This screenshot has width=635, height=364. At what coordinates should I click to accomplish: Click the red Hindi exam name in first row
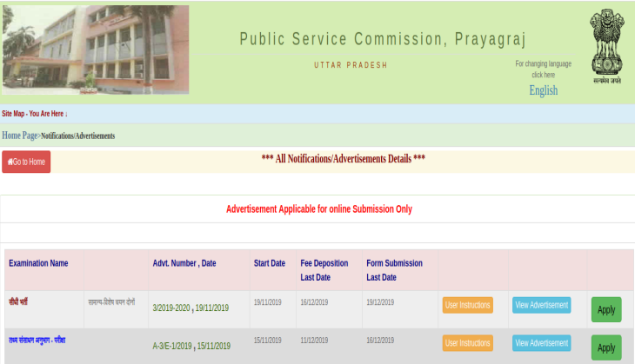[18, 301]
